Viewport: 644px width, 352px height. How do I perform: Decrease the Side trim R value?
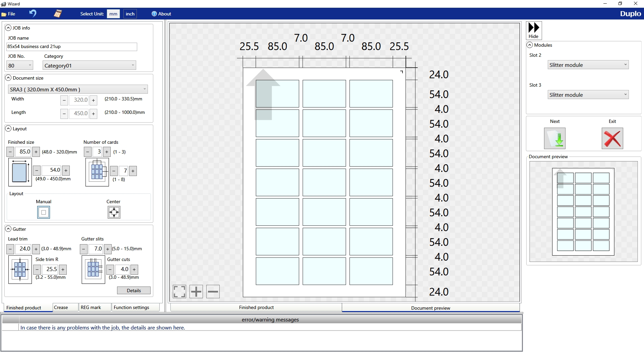pyautogui.click(x=37, y=269)
